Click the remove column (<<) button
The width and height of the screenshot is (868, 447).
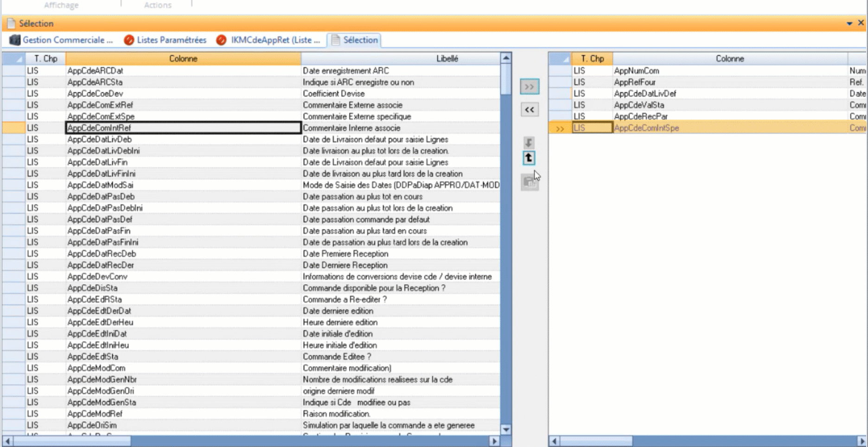point(529,110)
